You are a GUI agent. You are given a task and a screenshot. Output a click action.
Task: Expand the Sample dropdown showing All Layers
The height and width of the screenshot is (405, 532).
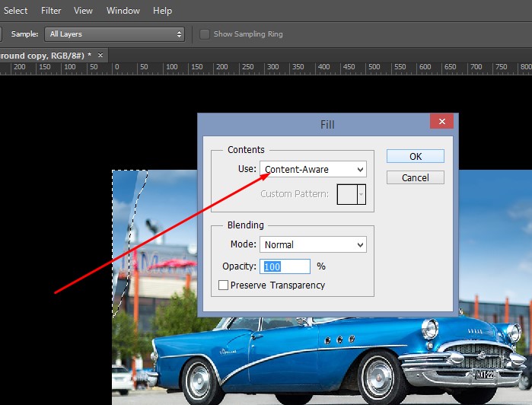pyautogui.click(x=116, y=34)
